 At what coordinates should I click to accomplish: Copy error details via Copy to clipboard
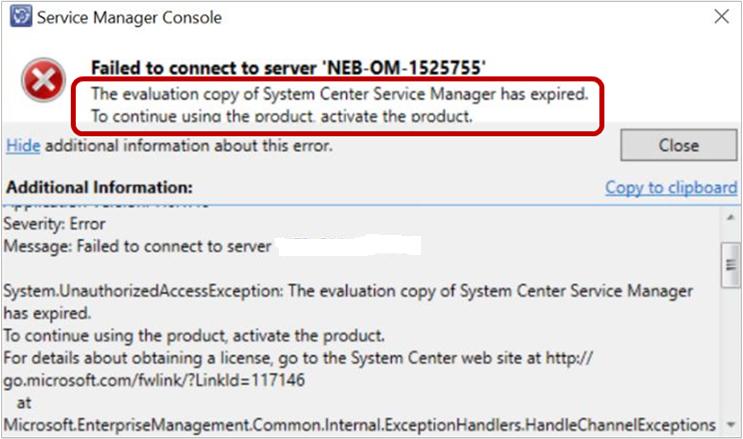(671, 188)
